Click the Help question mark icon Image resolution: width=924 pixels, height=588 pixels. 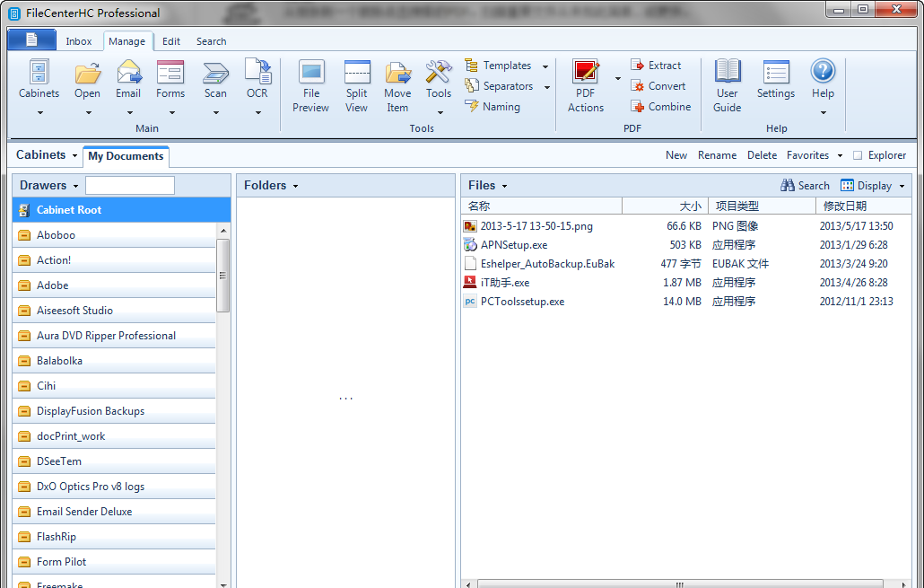tap(824, 71)
